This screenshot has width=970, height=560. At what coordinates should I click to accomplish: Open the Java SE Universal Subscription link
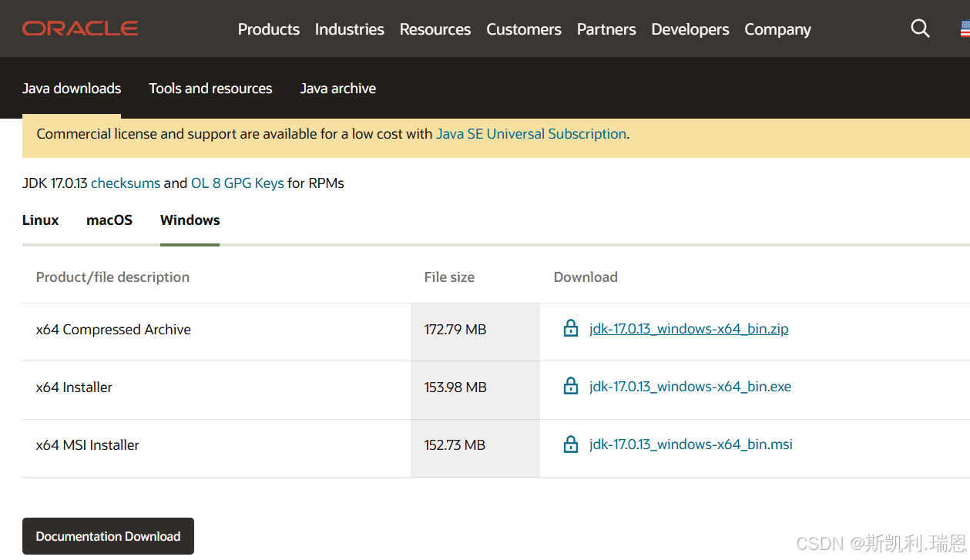point(531,134)
